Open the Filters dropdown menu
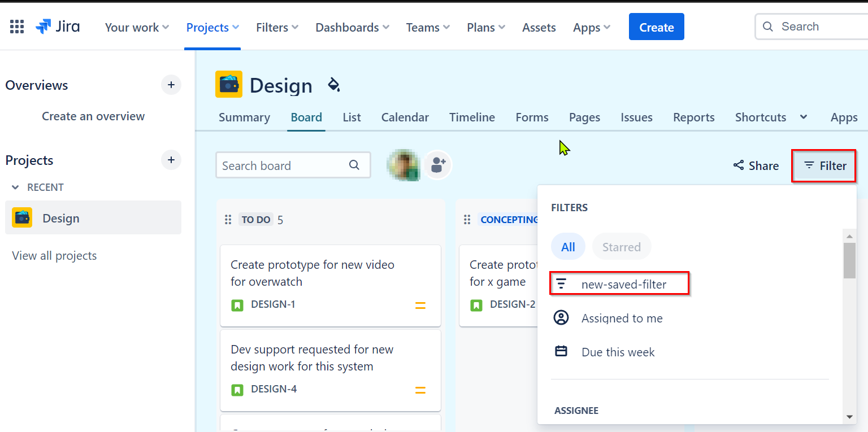The width and height of the screenshot is (868, 432). pos(277,27)
